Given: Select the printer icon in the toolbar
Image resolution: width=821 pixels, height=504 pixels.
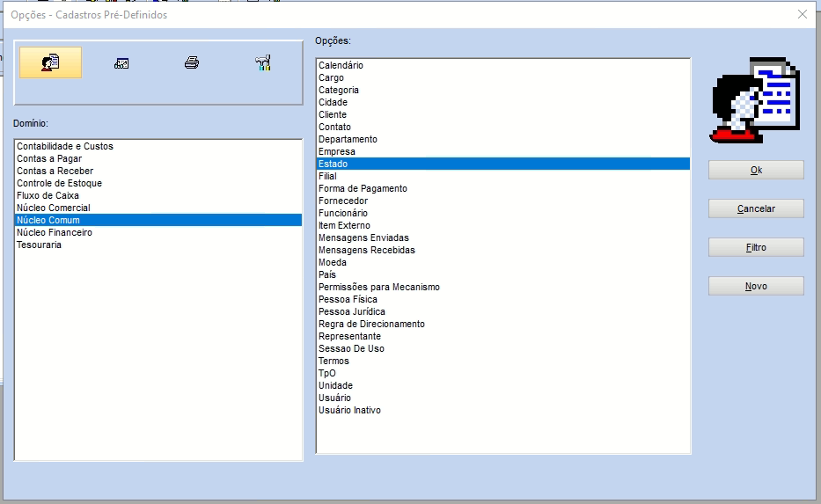Looking at the screenshot, I should 192,62.
